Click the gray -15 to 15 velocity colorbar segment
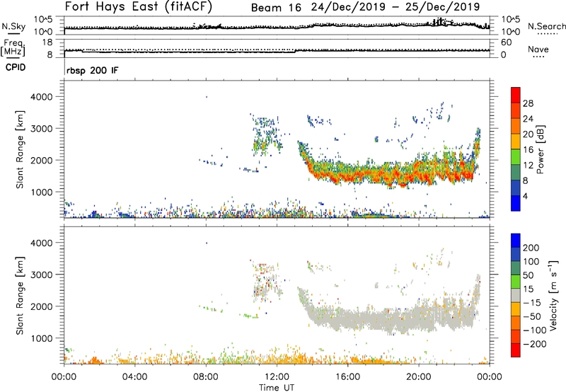This screenshot has height=392, width=566. (516, 295)
